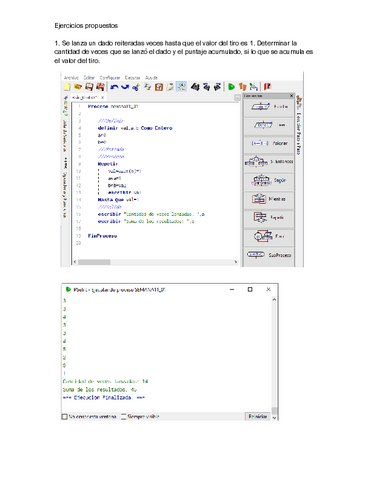Check 'No cerrar esta ventana' checkbox
Viewport: 371px width, 480px height.
coord(64,417)
